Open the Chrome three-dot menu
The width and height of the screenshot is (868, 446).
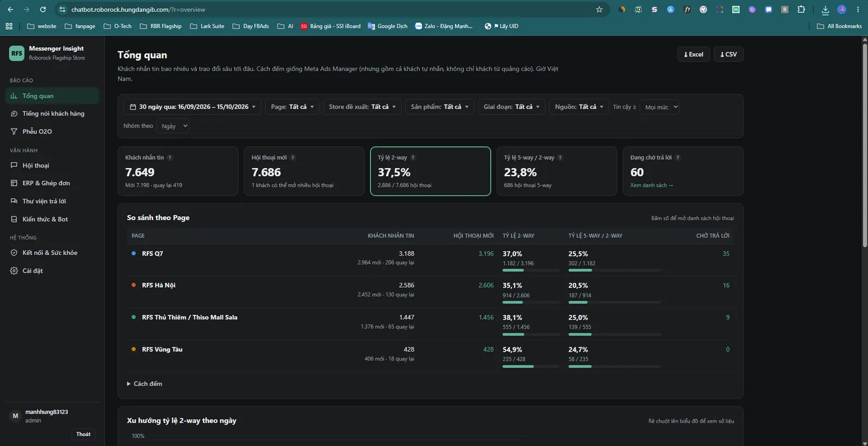pos(858,10)
